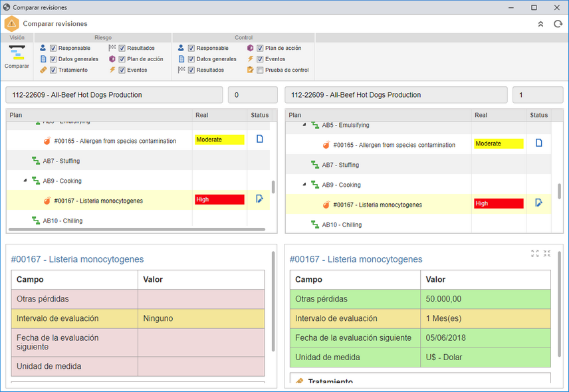Click Riesgo Tratamiento bandage icon
This screenshot has width=569, height=392.
(x=43, y=70)
